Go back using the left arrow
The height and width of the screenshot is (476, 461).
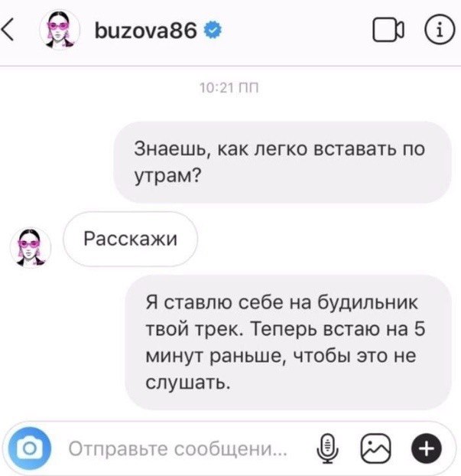pyautogui.click(x=8, y=29)
